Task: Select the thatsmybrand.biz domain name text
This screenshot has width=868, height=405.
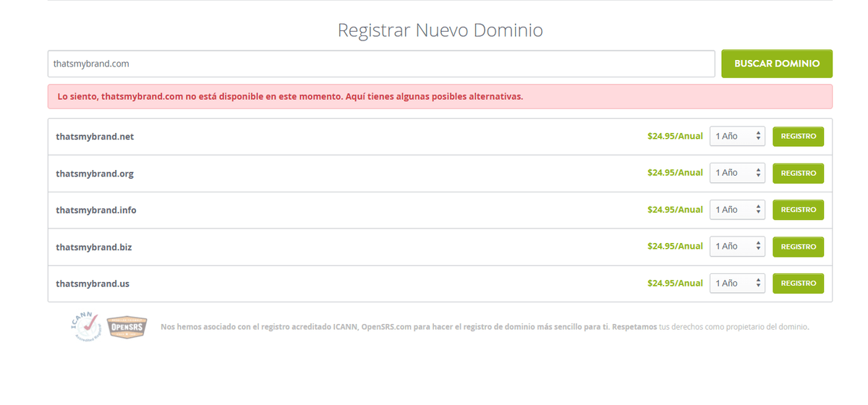Action: [94, 247]
